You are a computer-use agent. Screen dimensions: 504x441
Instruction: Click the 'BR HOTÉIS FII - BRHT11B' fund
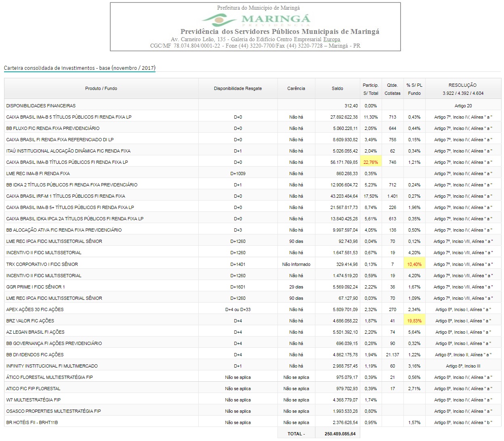click(x=32, y=422)
